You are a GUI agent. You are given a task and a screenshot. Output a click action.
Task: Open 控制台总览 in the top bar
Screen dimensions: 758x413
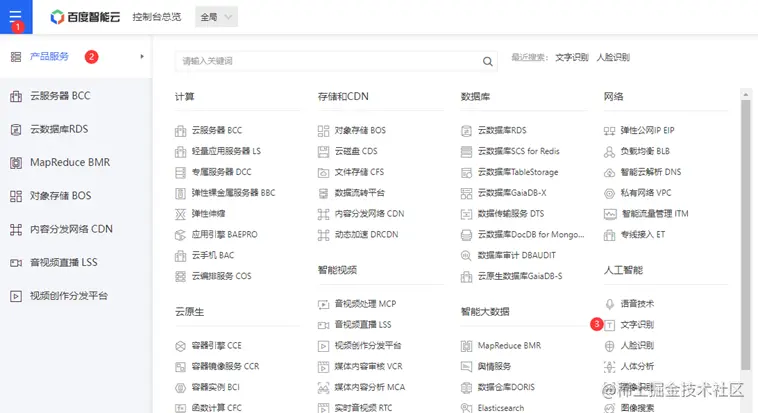(157, 17)
